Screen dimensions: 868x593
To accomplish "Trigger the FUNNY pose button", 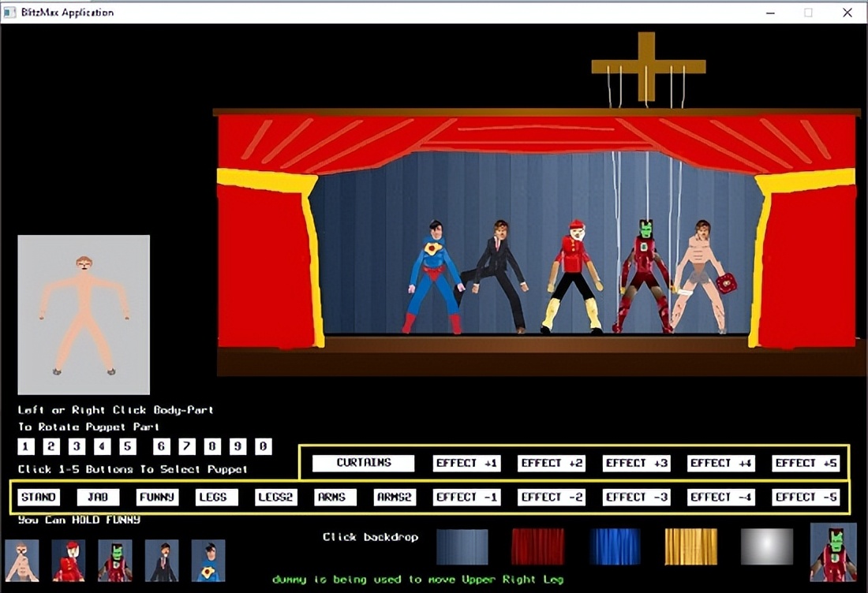I will 157,497.
